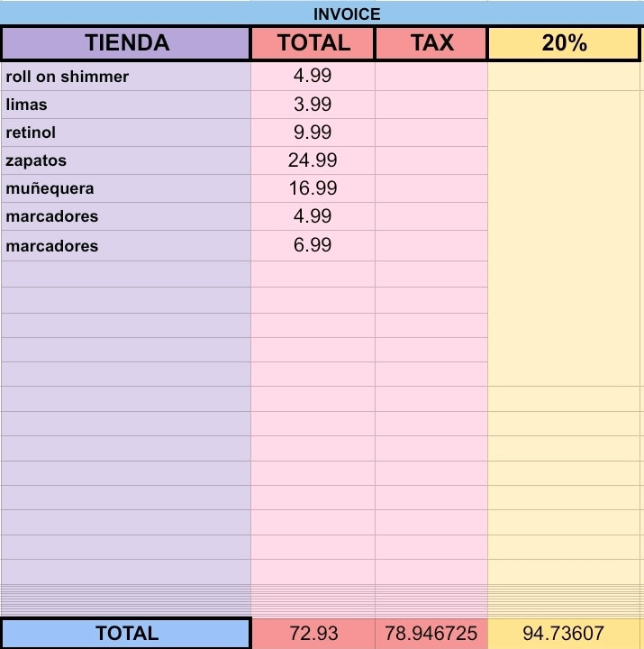
Task: Click the 6.99 price cell
Action: [313, 245]
